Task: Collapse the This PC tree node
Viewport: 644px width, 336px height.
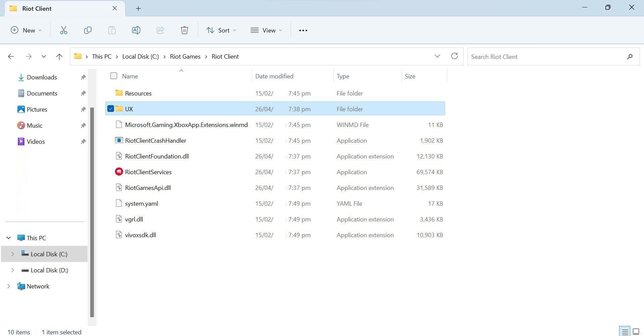Action: tap(9, 238)
